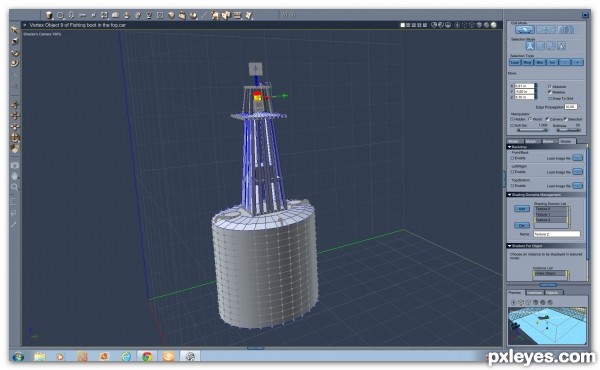Click the cylinder primitive icon in top toolbar
Screen dimensions: 600x370
point(49,15)
